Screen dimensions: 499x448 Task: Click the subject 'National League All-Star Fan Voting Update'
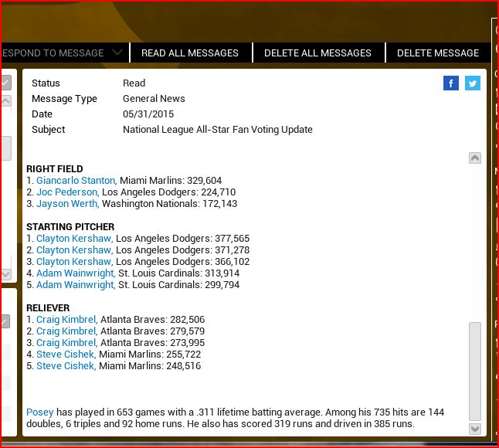pyautogui.click(x=218, y=130)
